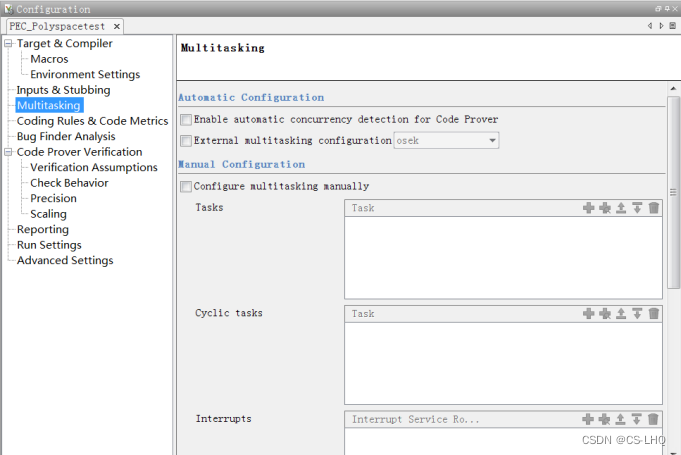Close the Configuration panel

click(675, 9)
